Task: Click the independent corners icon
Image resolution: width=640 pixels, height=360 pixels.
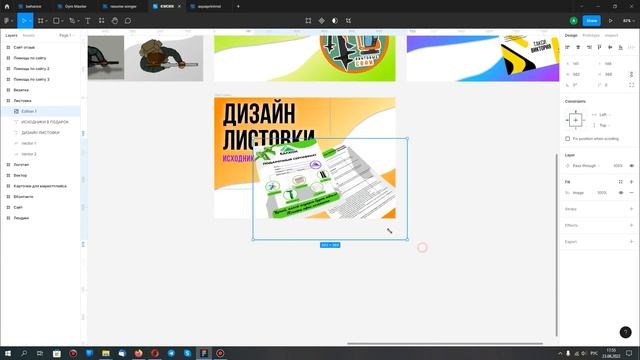Action: click(x=631, y=85)
